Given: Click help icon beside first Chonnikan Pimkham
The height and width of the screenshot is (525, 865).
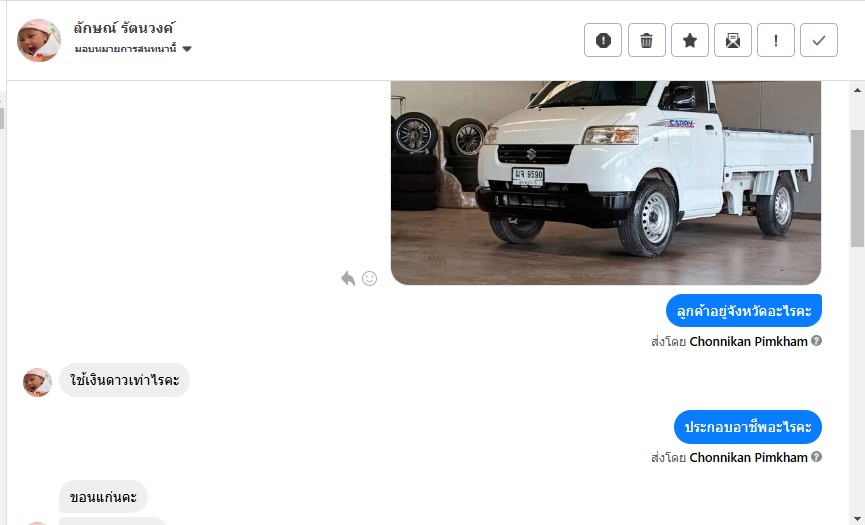Looking at the screenshot, I should tap(816, 341).
